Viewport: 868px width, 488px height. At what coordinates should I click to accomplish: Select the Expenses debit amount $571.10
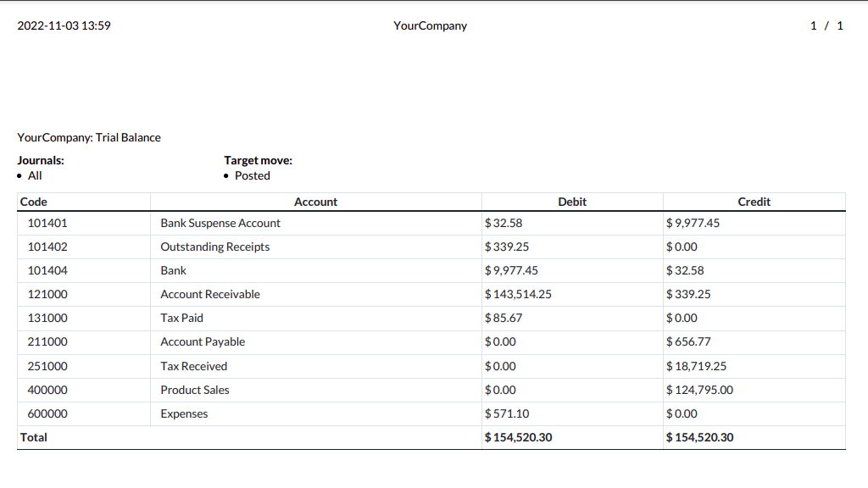pos(506,413)
